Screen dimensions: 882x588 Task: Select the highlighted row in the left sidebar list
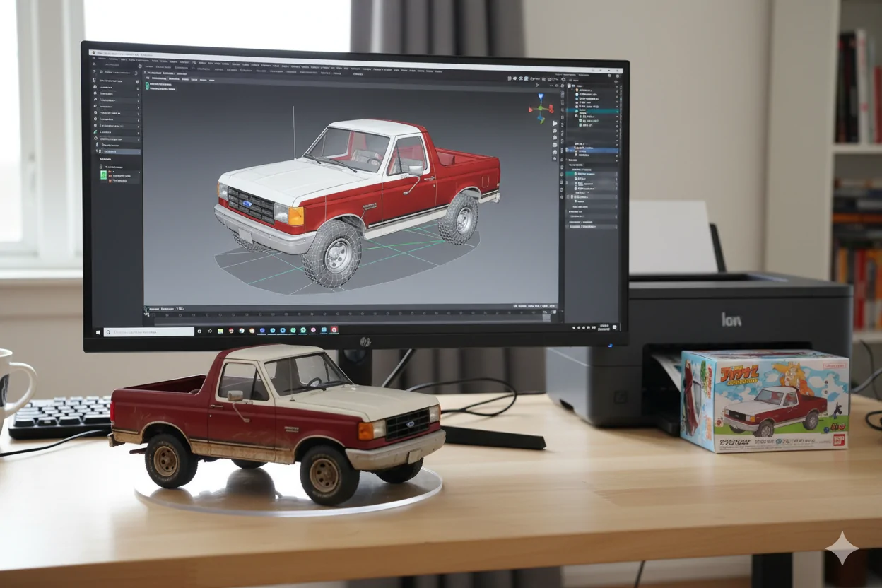(119, 151)
